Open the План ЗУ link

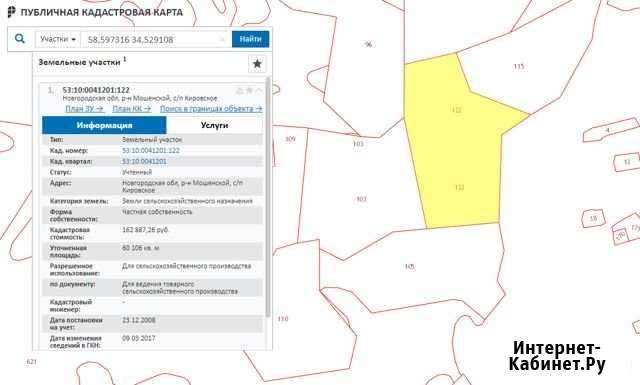(x=84, y=109)
